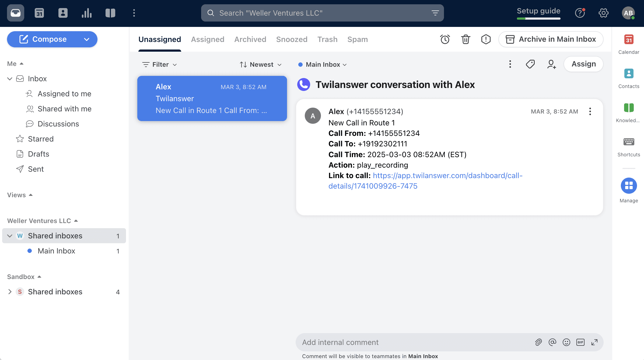Click the trash bin icon

pos(465,39)
